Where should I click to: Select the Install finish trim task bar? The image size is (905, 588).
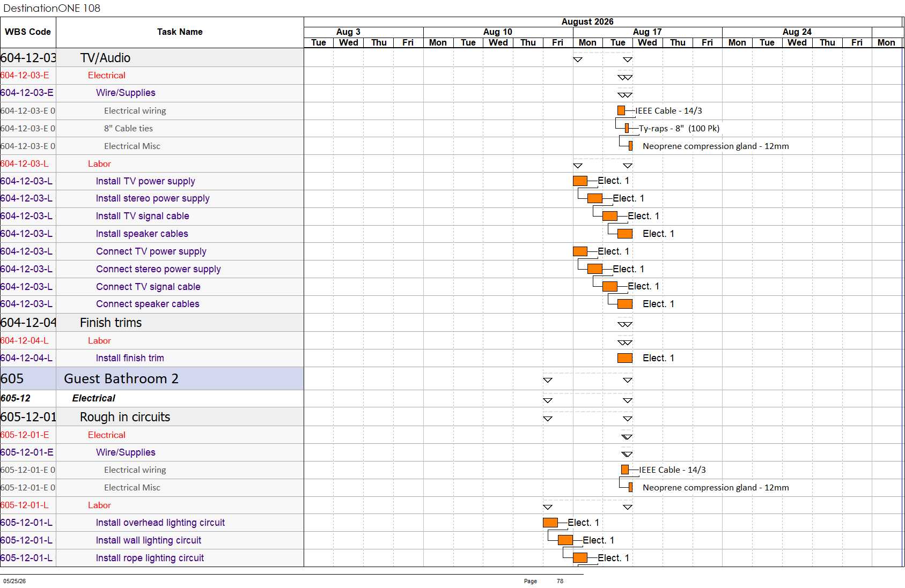coord(625,358)
